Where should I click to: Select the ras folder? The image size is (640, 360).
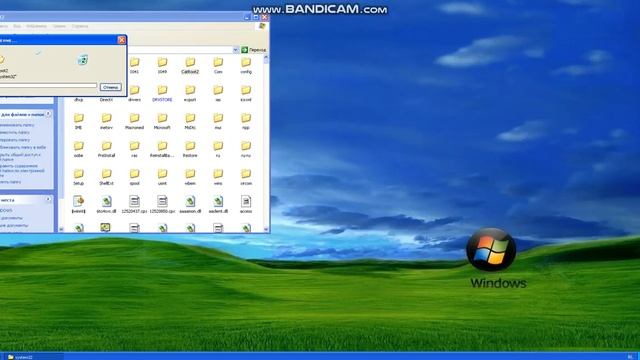(x=134, y=149)
